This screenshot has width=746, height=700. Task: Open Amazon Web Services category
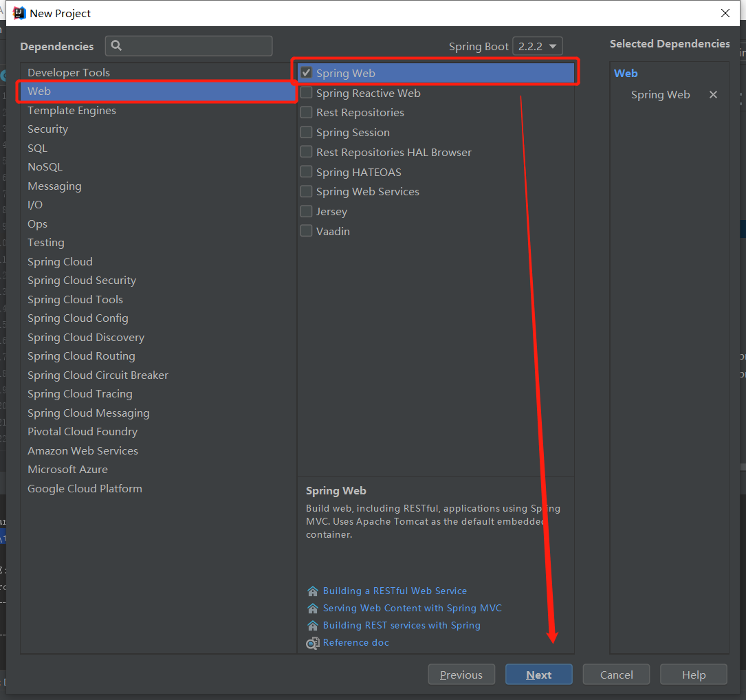pos(158,450)
